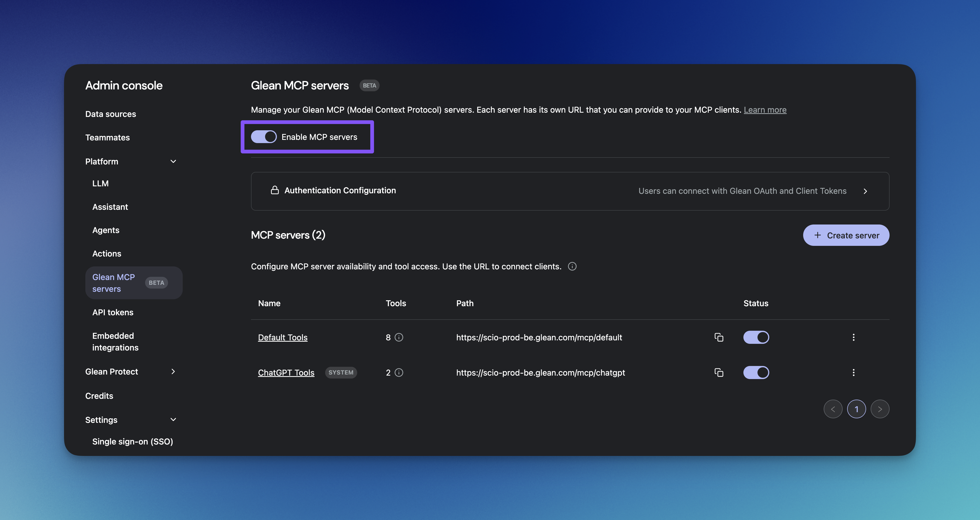Disable the Default Tools server status
The width and height of the screenshot is (980, 520).
tap(756, 337)
